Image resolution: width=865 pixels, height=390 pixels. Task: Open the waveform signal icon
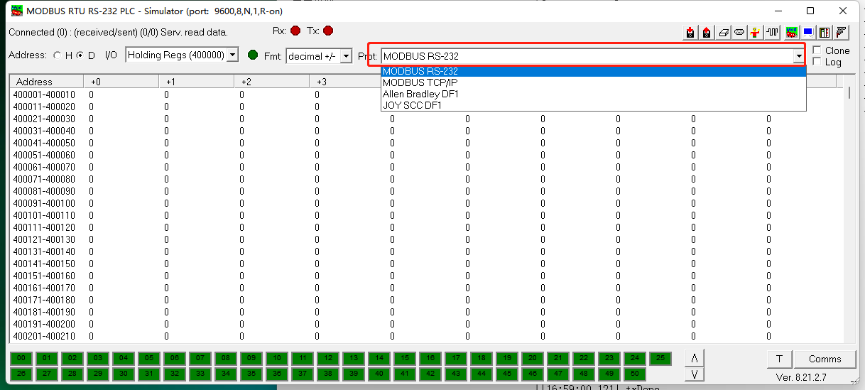(772, 33)
